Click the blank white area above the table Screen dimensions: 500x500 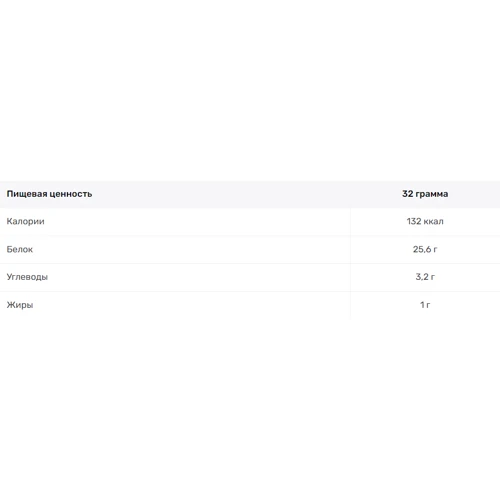[250, 90]
